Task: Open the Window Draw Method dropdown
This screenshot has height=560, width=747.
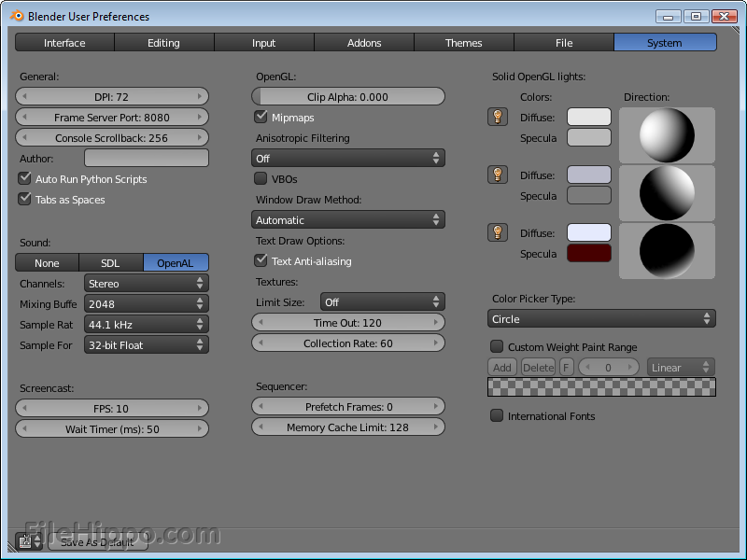Action: point(347,219)
